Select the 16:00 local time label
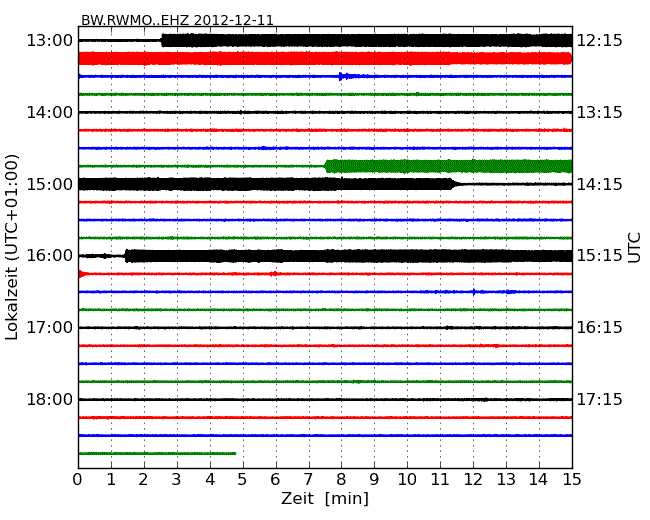 (x=49, y=255)
